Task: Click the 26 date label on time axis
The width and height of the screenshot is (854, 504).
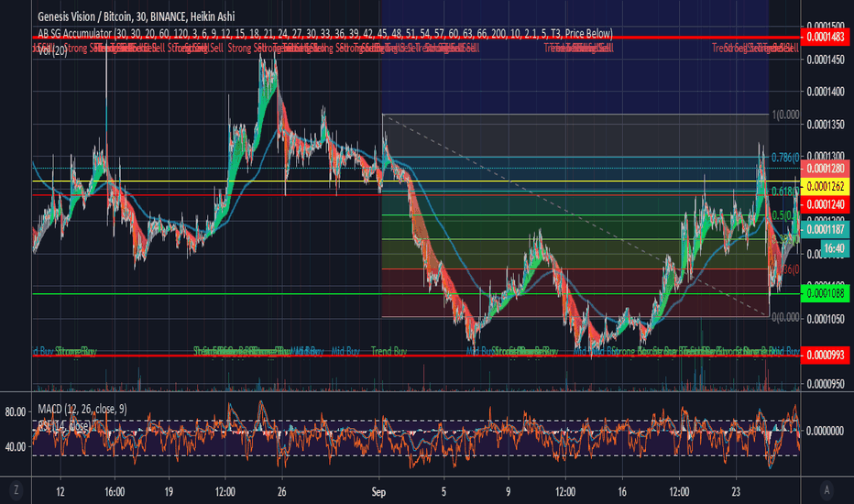Action: coord(281,492)
